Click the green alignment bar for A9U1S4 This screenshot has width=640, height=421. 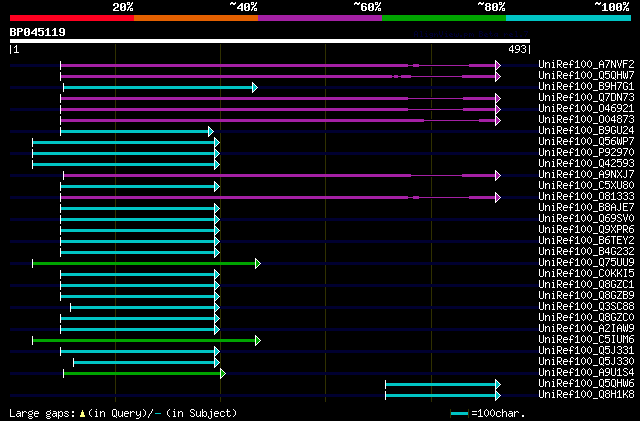(142, 373)
